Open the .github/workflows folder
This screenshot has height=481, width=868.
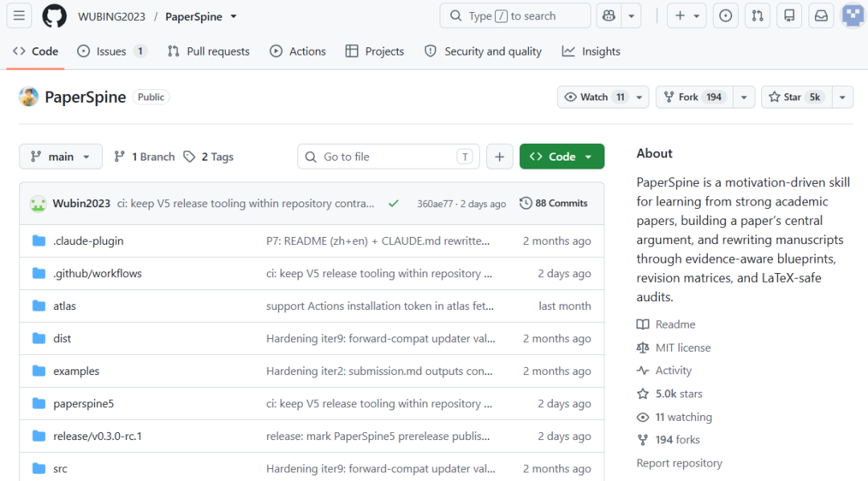tap(97, 274)
